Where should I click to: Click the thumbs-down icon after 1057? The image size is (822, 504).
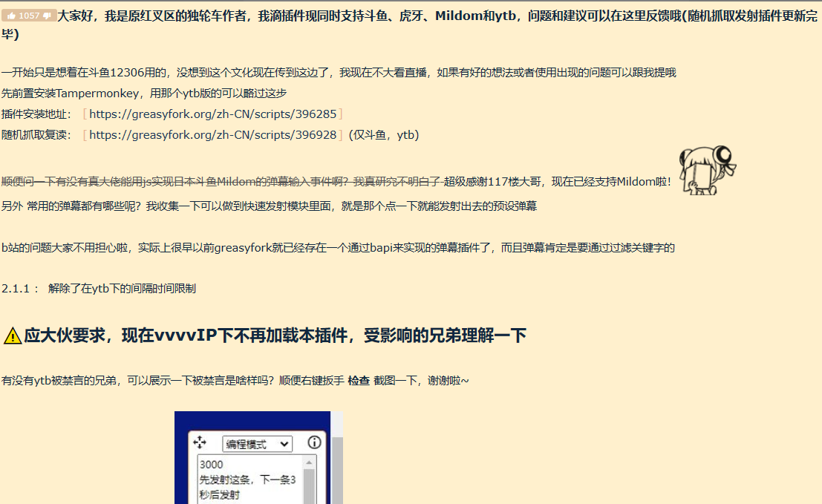coord(47,16)
